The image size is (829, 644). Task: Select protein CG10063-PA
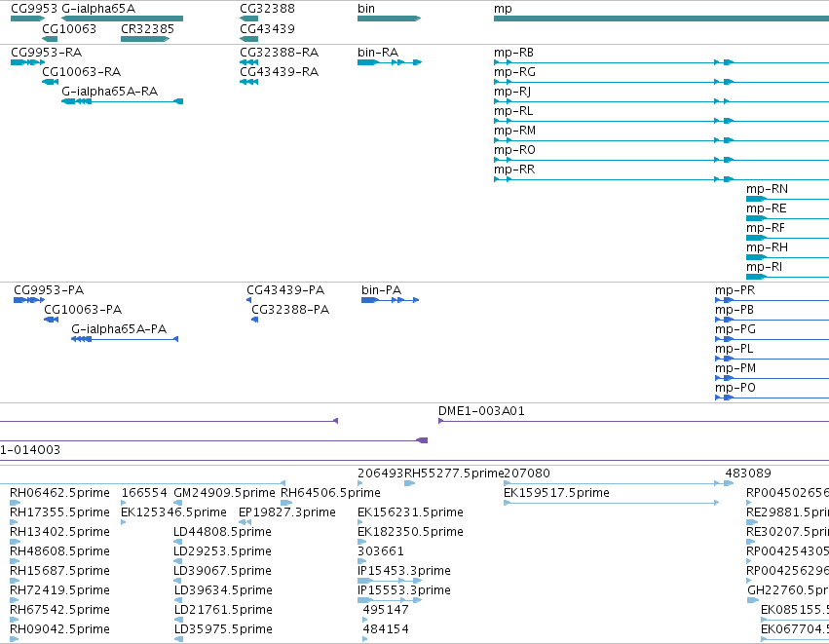(x=51, y=320)
